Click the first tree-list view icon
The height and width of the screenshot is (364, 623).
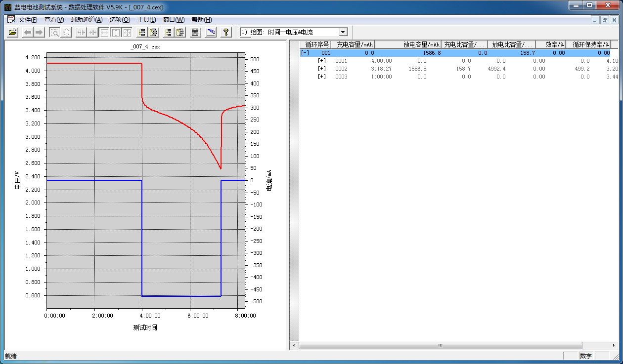tap(142, 32)
